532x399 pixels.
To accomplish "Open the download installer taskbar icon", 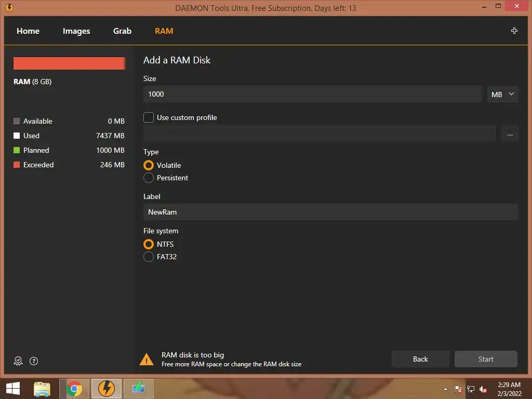I will (x=138, y=389).
